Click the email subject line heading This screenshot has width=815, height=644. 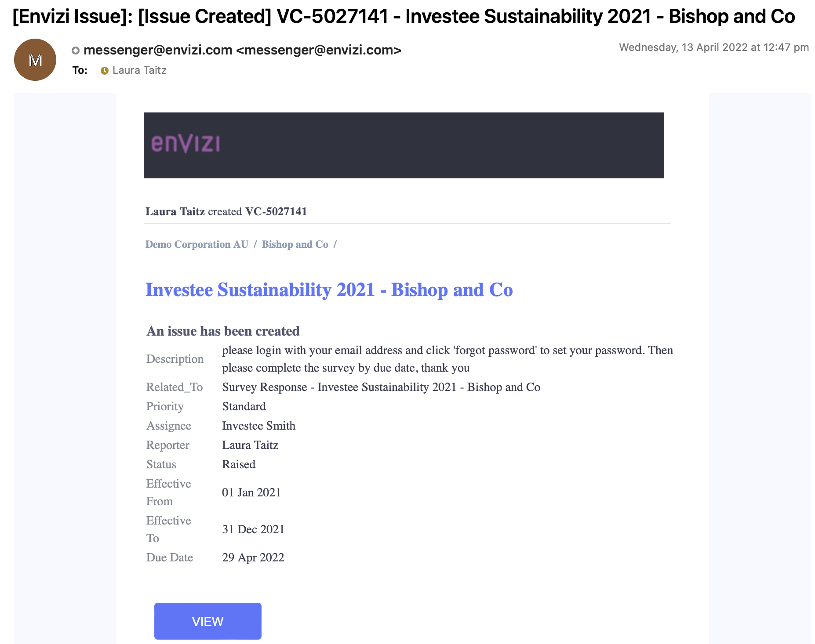[x=404, y=17]
